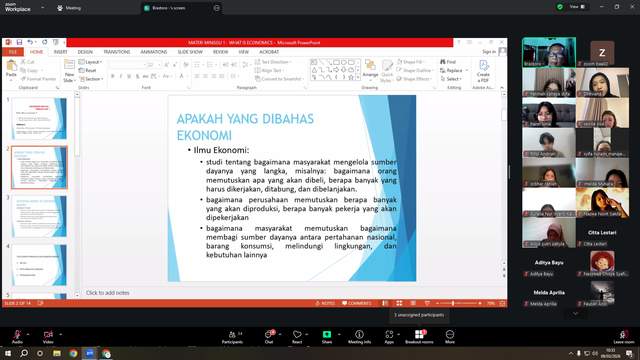Click the Reset slide button
The image size is (640, 360).
88,70
